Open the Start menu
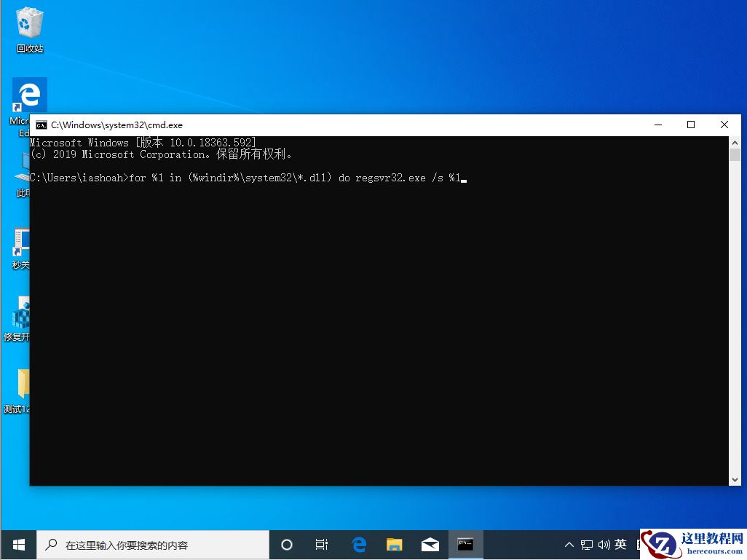This screenshot has width=747, height=560. pyautogui.click(x=18, y=544)
